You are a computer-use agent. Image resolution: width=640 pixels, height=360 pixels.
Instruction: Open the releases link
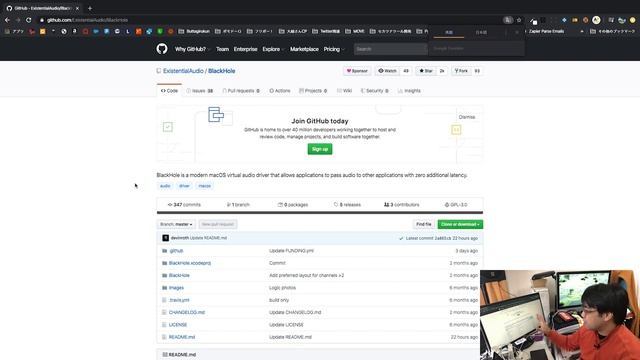(347, 204)
